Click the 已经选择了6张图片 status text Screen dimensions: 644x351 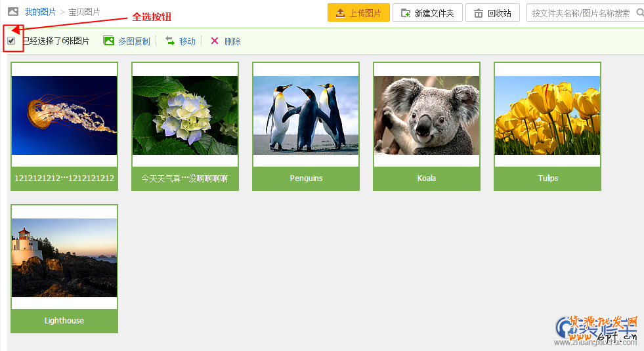point(56,41)
